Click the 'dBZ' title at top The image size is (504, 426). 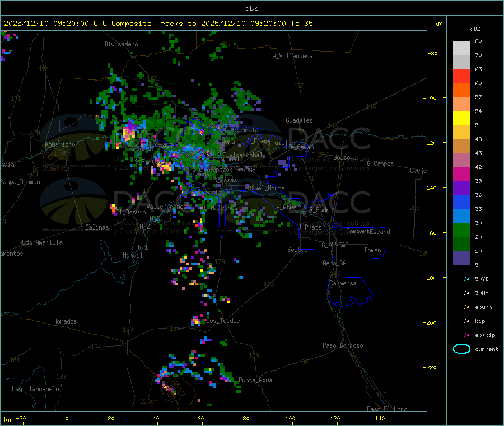point(251,8)
